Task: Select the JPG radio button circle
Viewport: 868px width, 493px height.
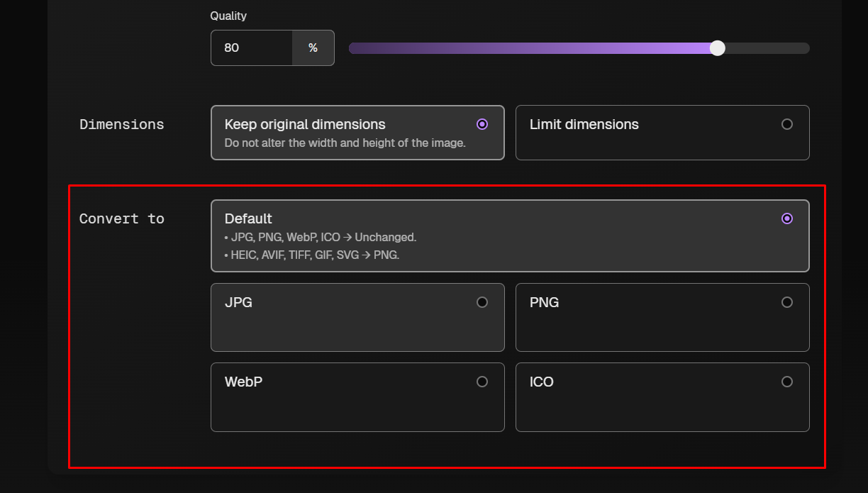Action: click(x=482, y=302)
